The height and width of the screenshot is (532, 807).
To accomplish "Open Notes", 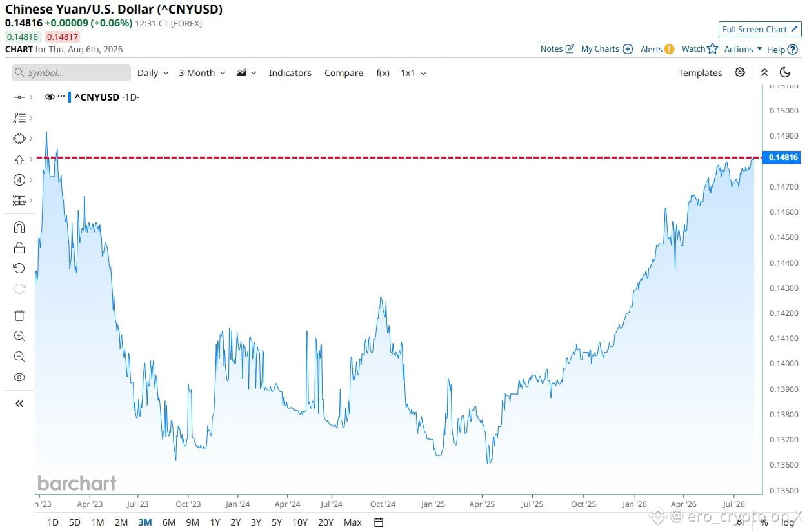I will click(x=557, y=49).
